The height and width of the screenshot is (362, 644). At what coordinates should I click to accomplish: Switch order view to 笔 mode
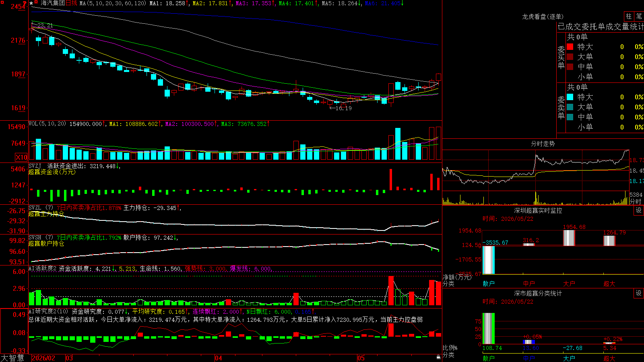pyautogui.click(x=639, y=16)
